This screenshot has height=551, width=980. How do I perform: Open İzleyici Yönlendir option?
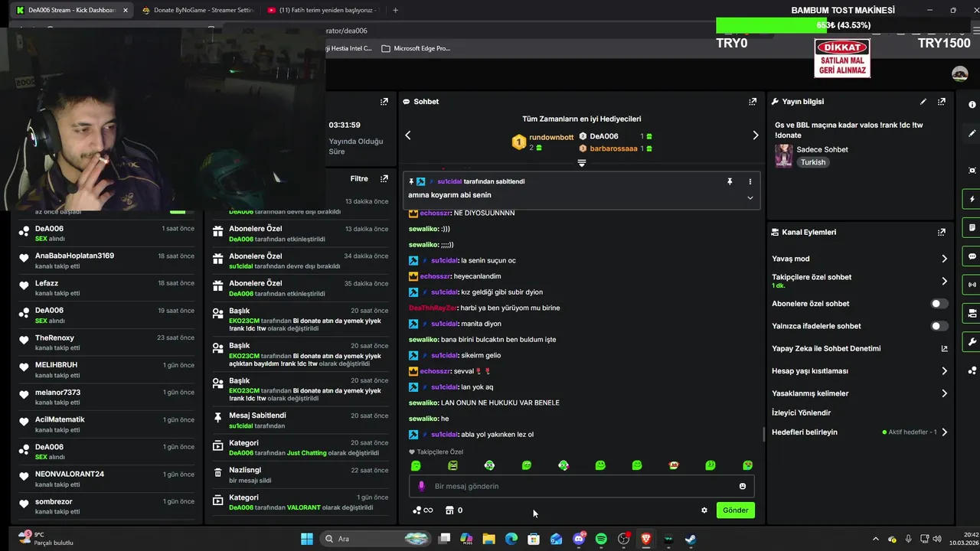[801, 412]
